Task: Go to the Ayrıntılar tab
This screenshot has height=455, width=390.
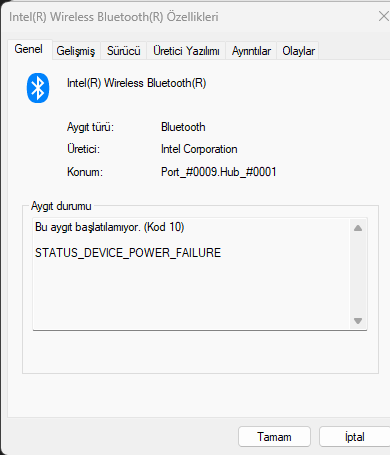Action: (x=251, y=51)
